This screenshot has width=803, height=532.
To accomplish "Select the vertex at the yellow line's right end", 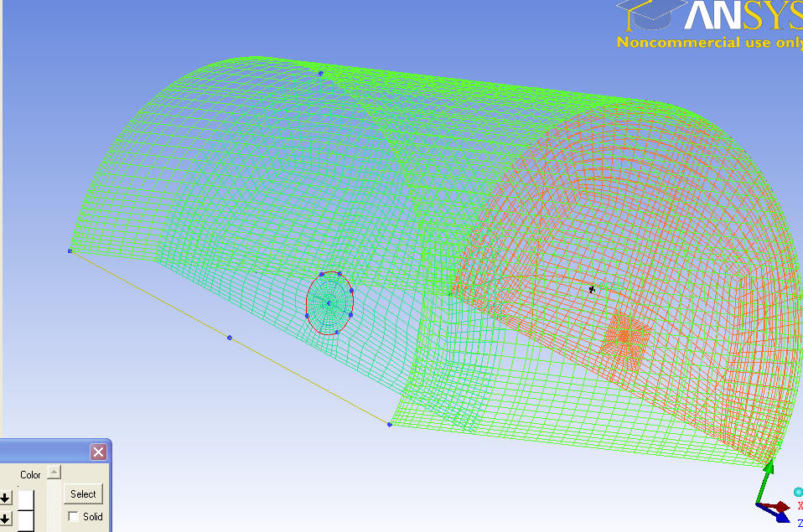I will tap(390, 425).
